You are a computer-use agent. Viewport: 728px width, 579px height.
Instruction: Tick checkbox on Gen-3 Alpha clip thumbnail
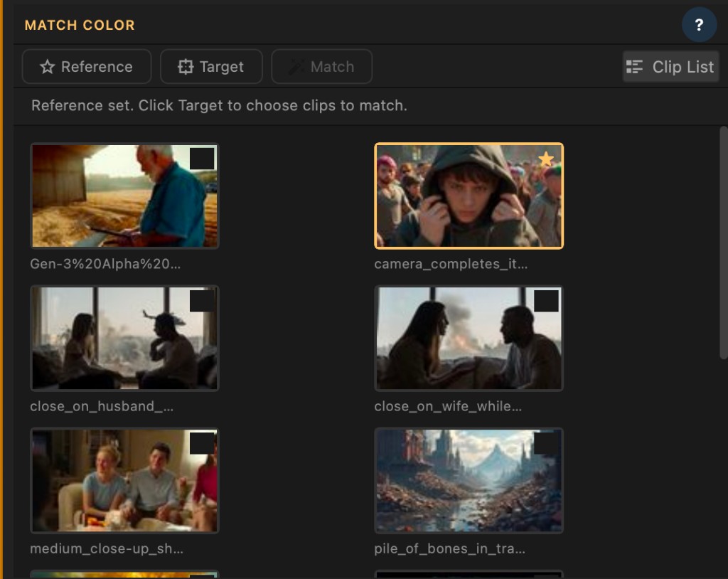point(202,159)
